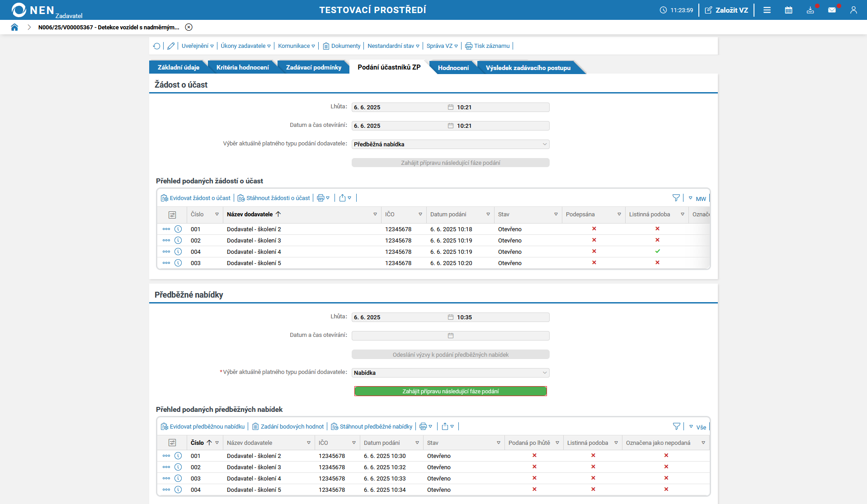Close the N006/25/V00005367 record tab
Image resolution: width=867 pixels, height=504 pixels.
tap(189, 27)
